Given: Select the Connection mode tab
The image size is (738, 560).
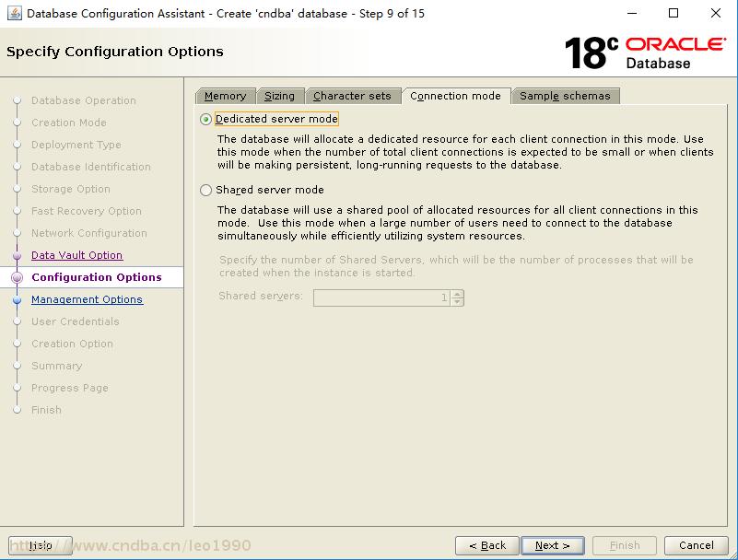Looking at the screenshot, I should pos(455,96).
